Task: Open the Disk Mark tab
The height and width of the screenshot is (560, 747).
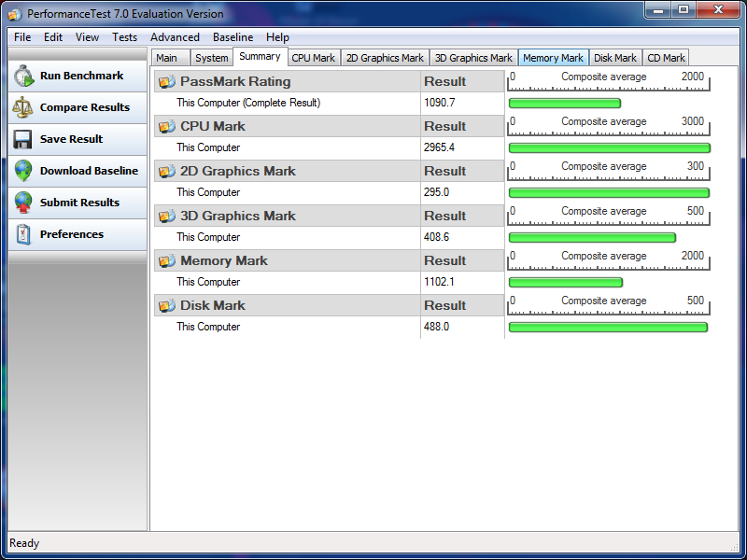Action: click(615, 58)
